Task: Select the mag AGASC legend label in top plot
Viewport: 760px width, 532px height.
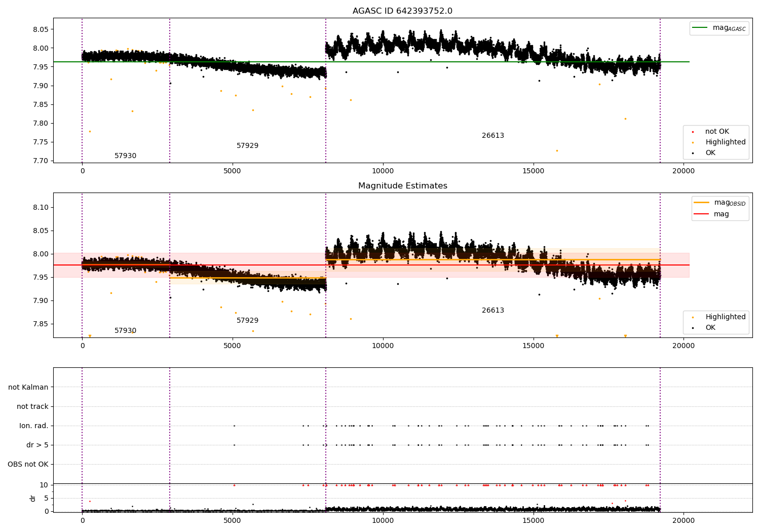Action: tap(729, 28)
